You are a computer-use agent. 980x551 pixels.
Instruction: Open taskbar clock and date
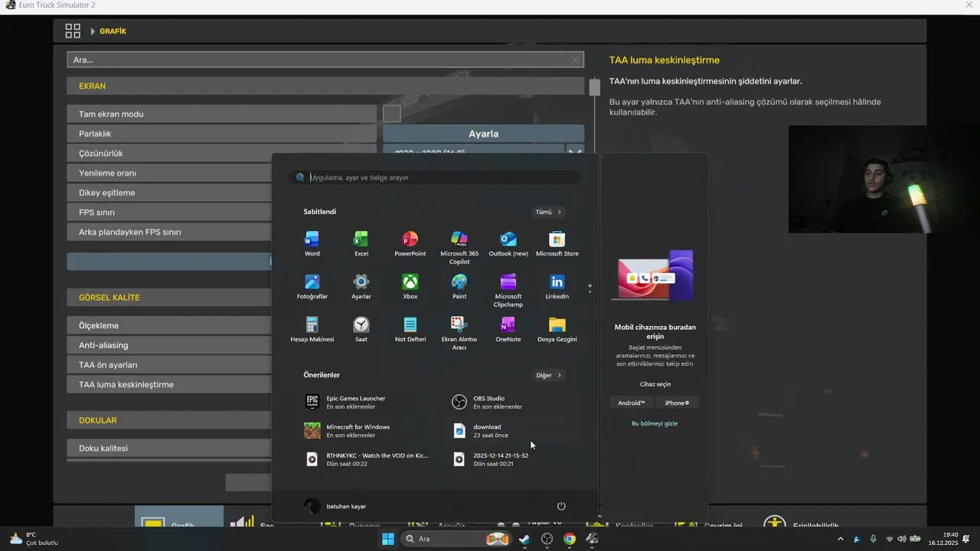(942, 539)
